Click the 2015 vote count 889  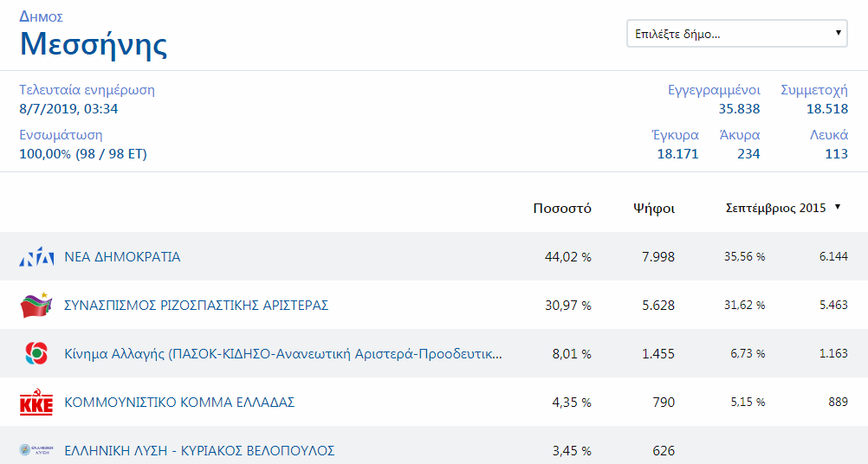838,402
